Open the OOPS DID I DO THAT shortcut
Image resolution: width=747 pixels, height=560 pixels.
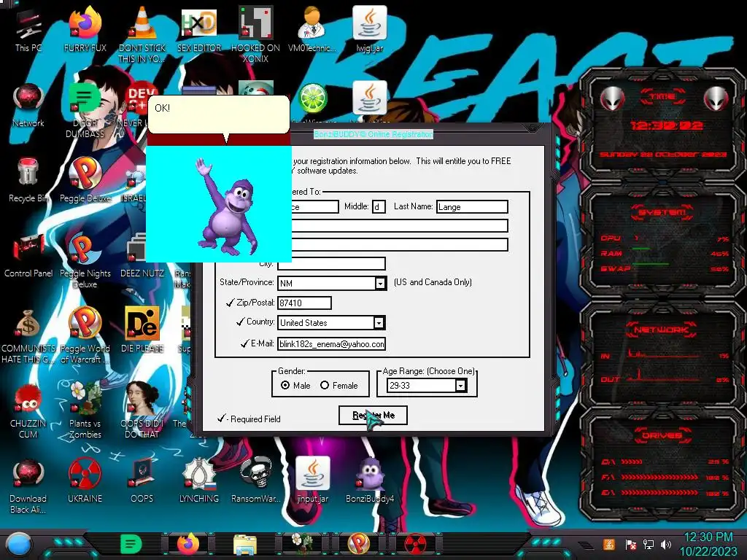click(x=142, y=411)
